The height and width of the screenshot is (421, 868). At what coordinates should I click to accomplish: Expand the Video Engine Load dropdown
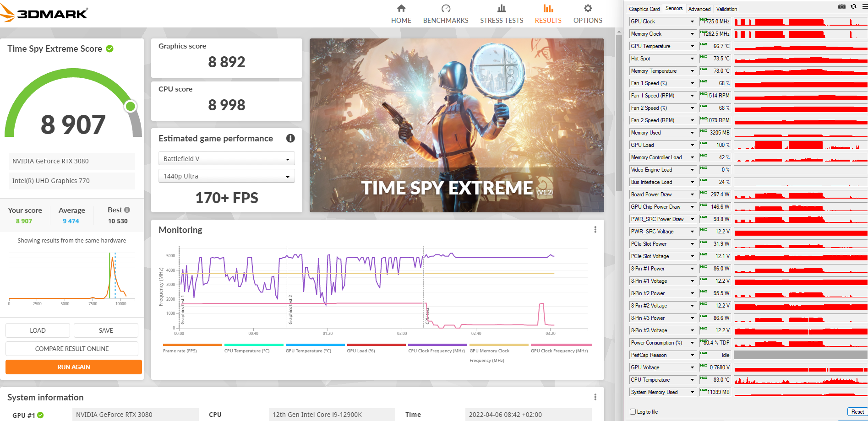692,170
